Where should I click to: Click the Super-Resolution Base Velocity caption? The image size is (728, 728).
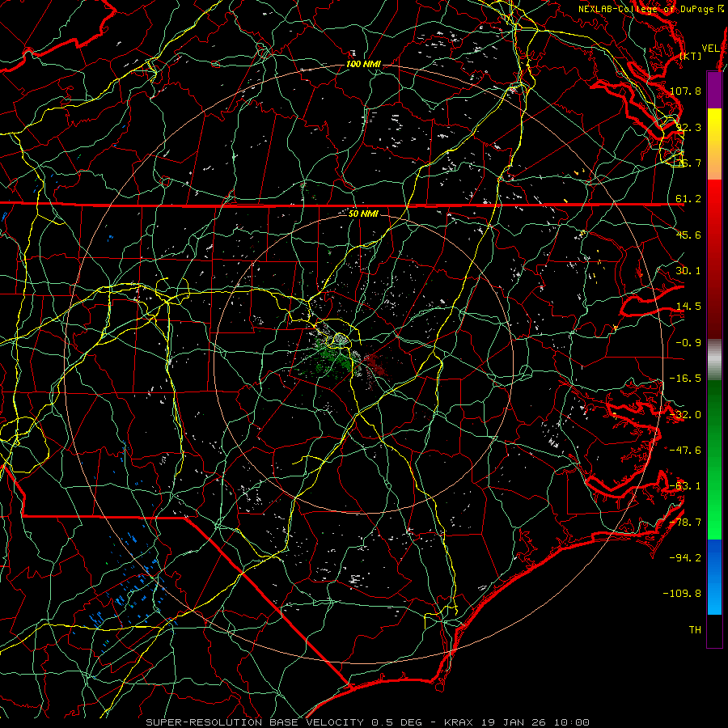coord(368,722)
